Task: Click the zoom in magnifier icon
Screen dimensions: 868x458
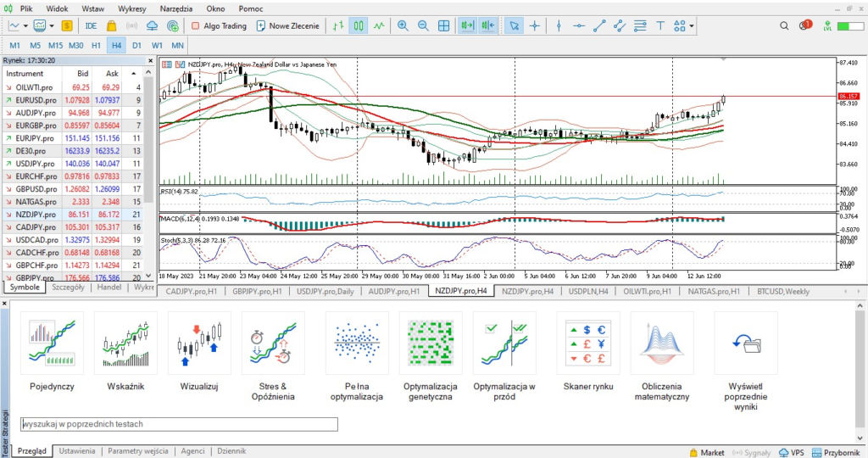Action: tap(403, 25)
